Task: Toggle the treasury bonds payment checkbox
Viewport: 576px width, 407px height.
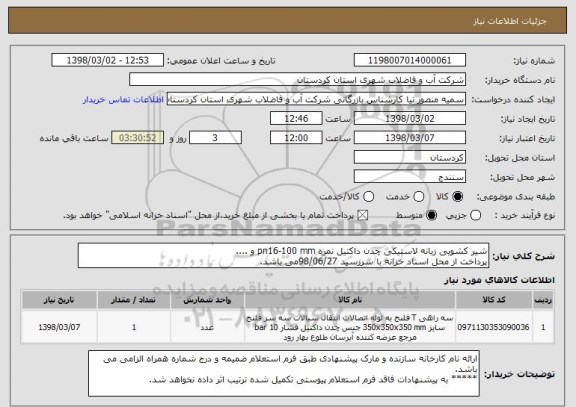Action: pyautogui.click(x=363, y=216)
